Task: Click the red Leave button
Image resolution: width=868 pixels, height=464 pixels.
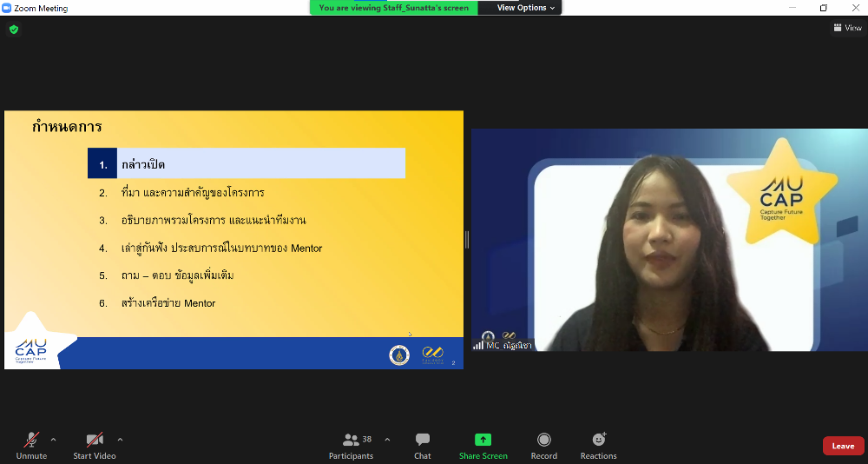Action: [x=843, y=446]
